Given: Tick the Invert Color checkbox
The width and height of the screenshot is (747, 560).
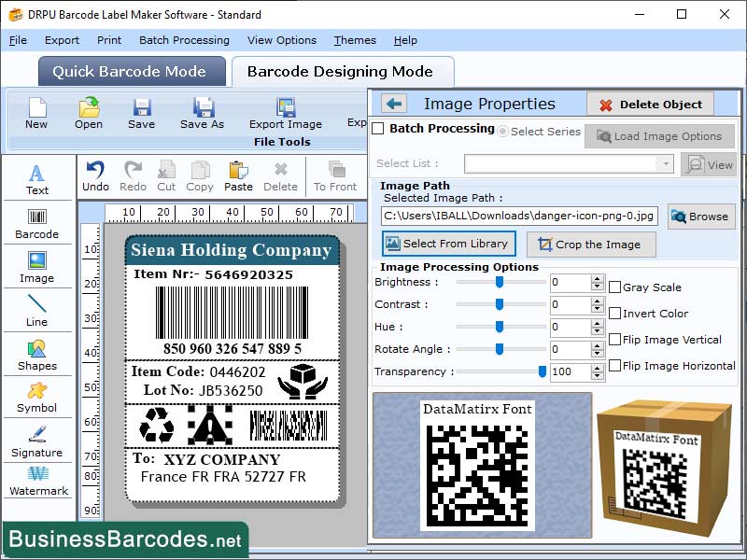Looking at the screenshot, I should point(615,314).
